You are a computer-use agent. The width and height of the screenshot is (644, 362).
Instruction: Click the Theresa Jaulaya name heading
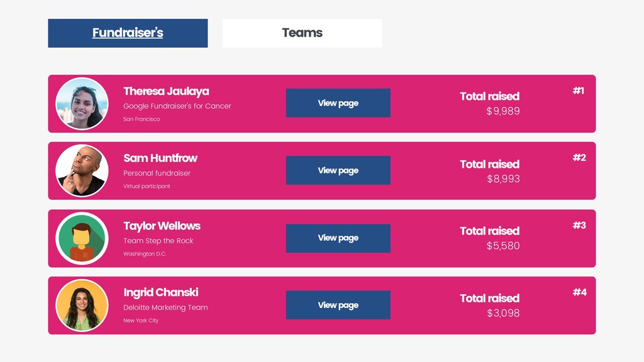[x=166, y=92]
